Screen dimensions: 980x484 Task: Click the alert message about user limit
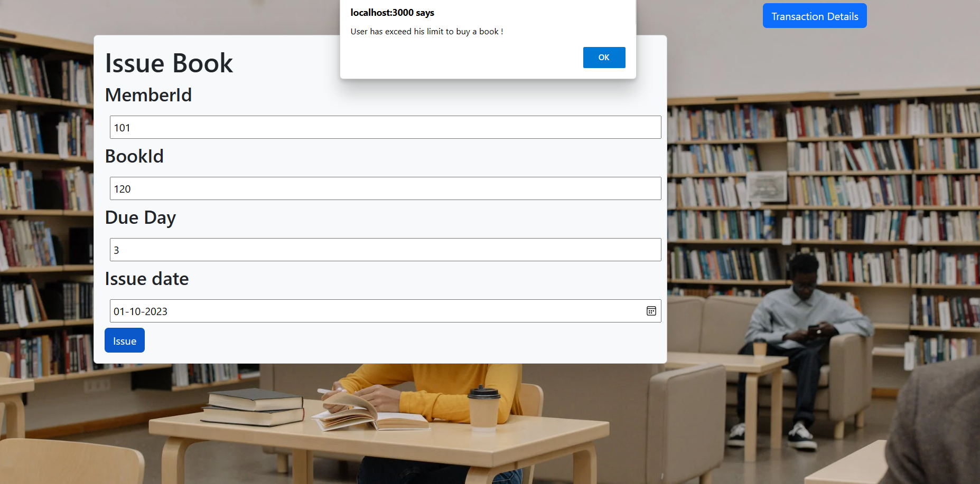tap(426, 31)
